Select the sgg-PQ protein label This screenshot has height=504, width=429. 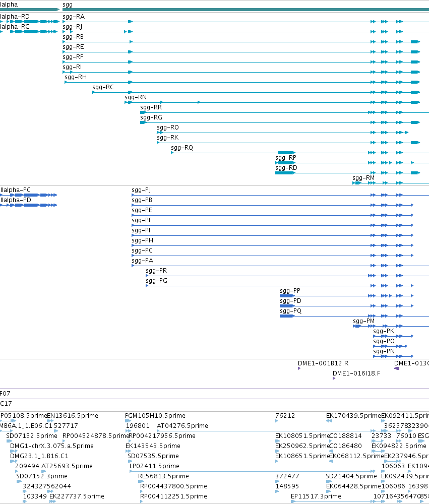(x=291, y=311)
